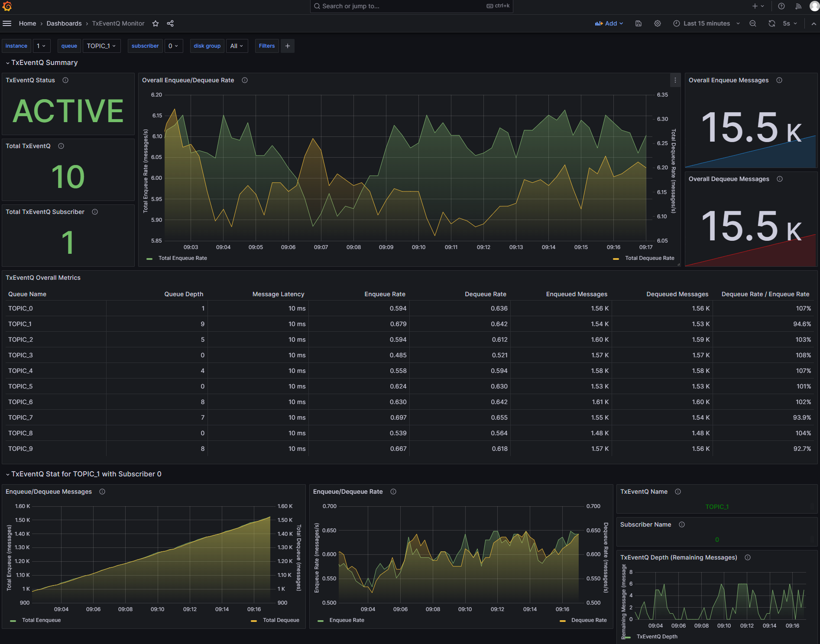Click the Total Dequeue Rate legend color swatch
820x644 pixels.
[616, 258]
